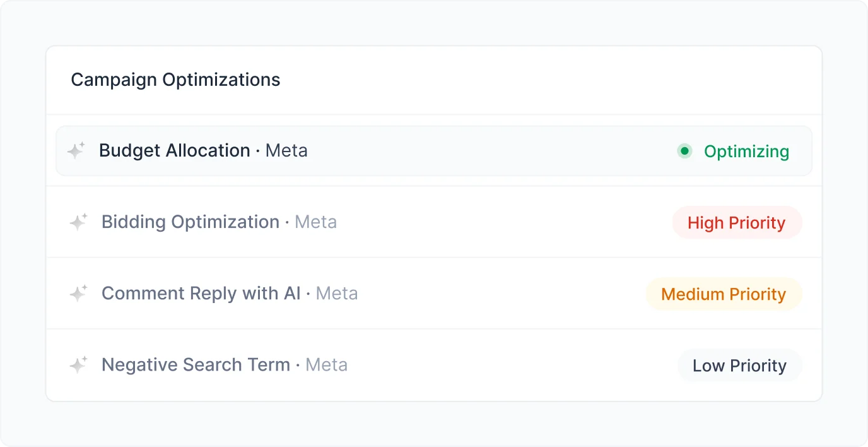Click the Meta label after Negative Search Term
868x447 pixels.
(327, 365)
